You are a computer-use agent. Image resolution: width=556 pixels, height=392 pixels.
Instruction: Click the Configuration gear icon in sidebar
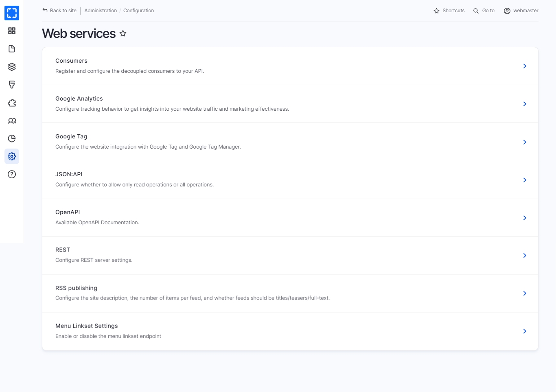pyautogui.click(x=12, y=156)
